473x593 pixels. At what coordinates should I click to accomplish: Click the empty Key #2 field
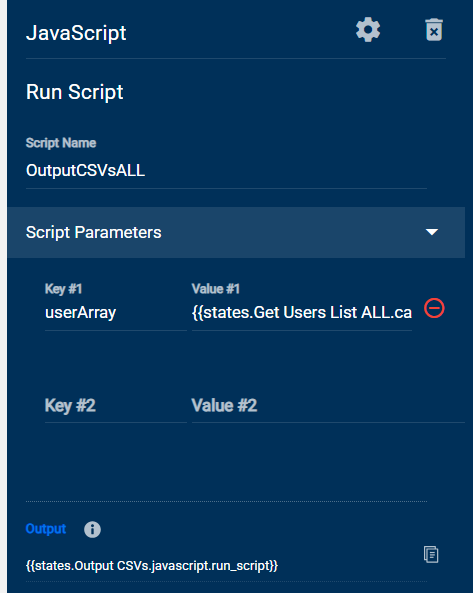(116, 406)
